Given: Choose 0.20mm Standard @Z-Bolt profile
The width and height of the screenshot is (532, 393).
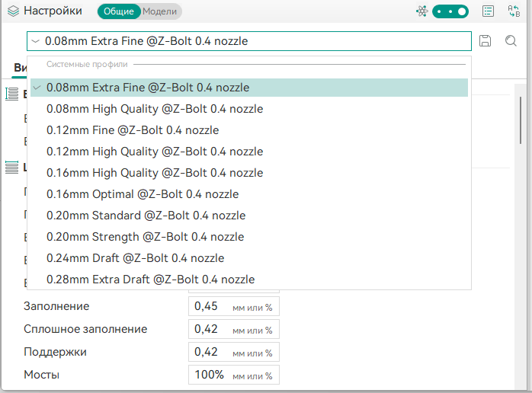Looking at the screenshot, I should point(249,216).
